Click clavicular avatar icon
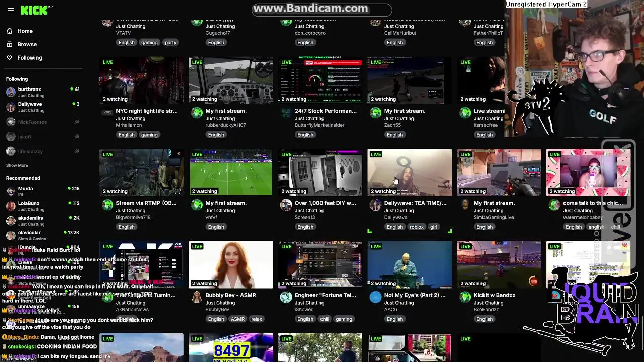Image resolution: width=644 pixels, height=362 pixels. (11, 235)
